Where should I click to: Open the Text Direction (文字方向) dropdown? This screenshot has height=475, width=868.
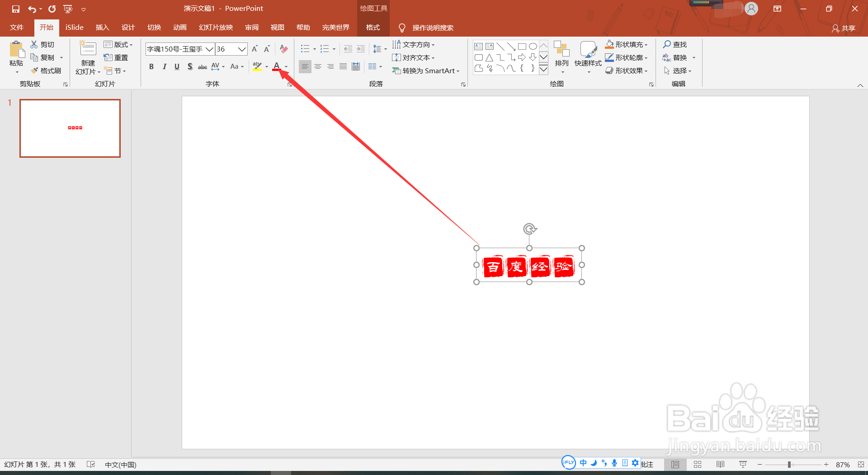coord(414,44)
